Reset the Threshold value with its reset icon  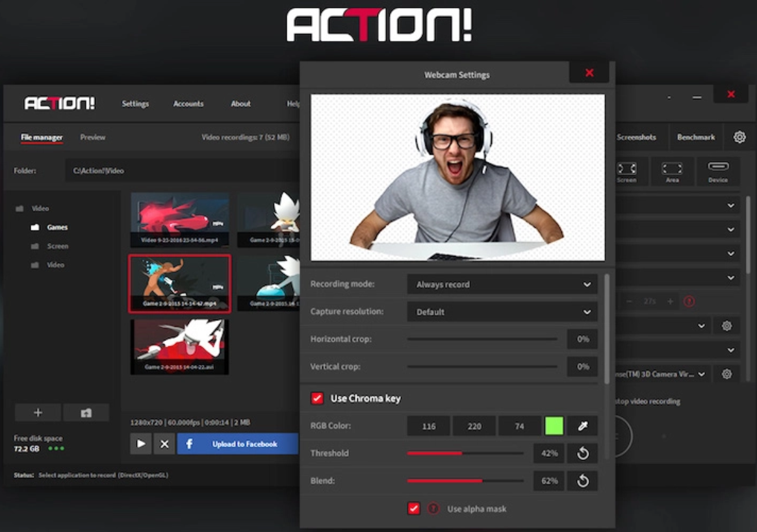click(582, 453)
